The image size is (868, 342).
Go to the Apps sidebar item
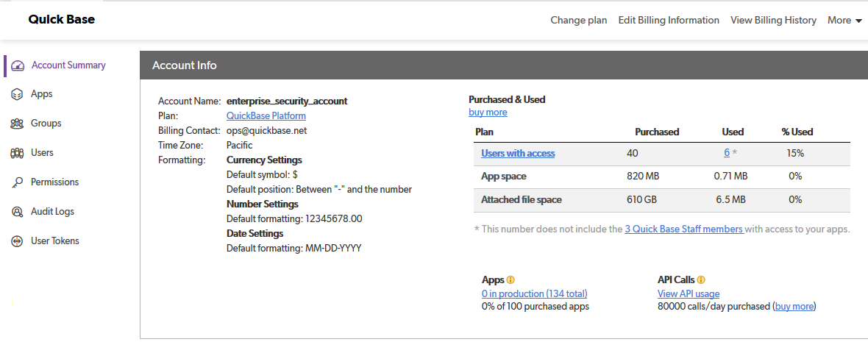point(41,94)
